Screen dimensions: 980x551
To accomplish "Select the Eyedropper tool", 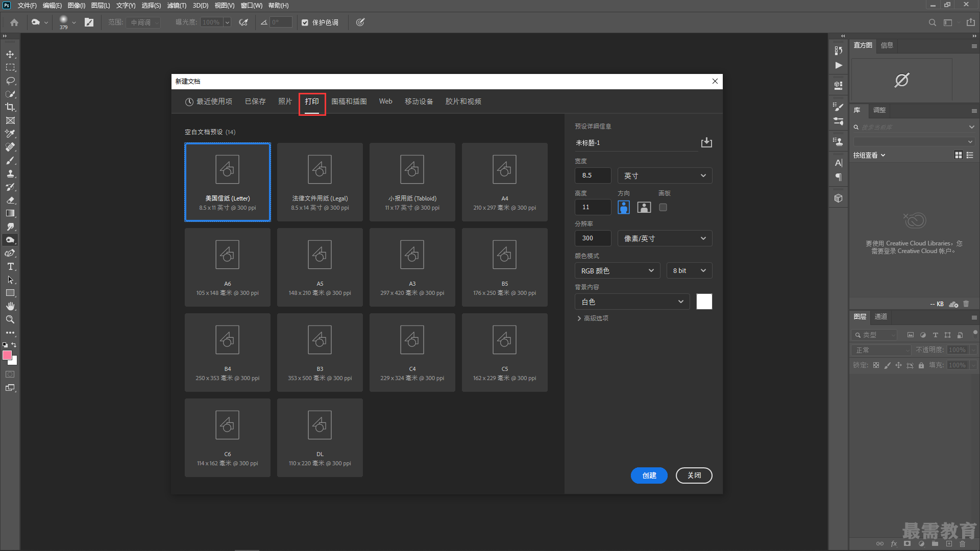I will [10, 134].
